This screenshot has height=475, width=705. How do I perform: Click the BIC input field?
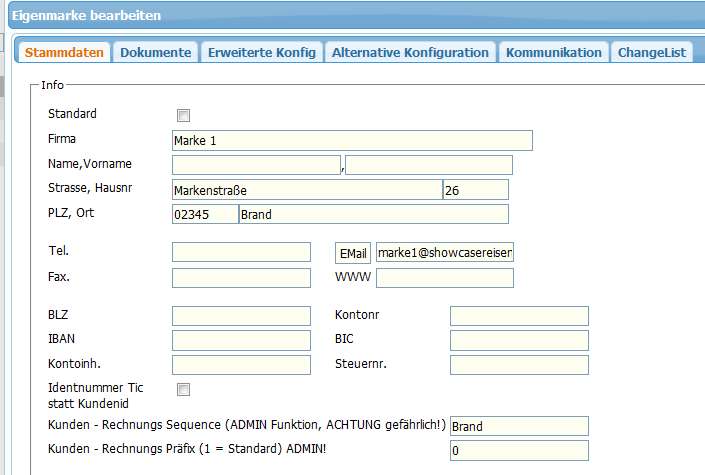[x=519, y=341]
